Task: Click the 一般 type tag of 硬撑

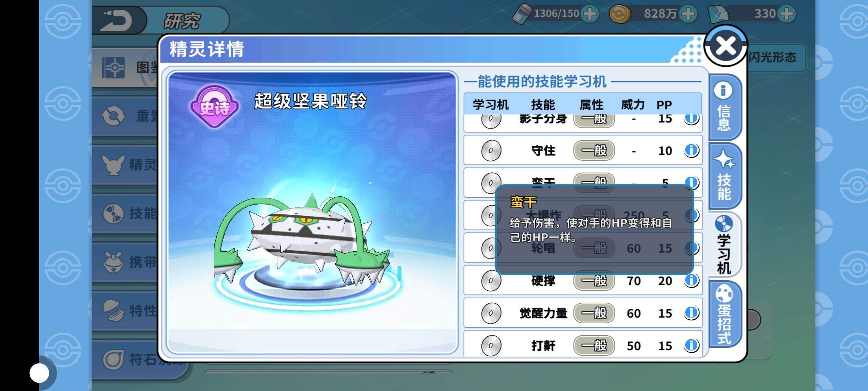Action: click(594, 280)
